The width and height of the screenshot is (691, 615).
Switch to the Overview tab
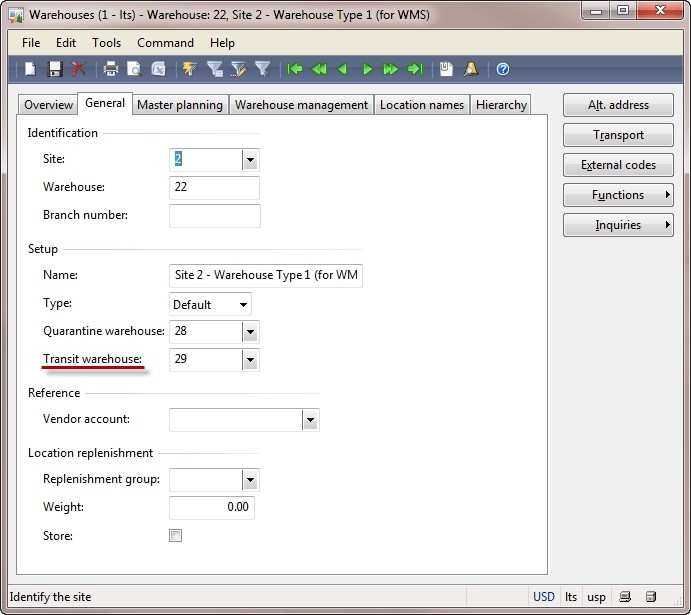(48, 105)
